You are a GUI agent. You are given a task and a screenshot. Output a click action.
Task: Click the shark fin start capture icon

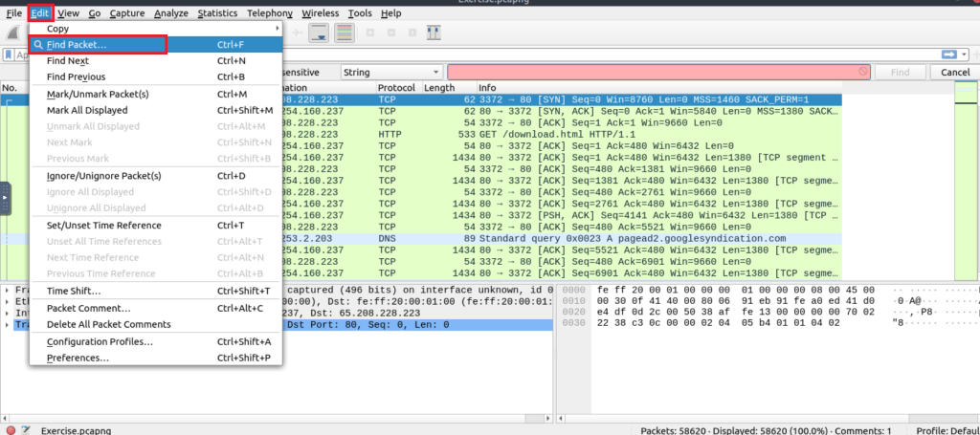[15, 33]
